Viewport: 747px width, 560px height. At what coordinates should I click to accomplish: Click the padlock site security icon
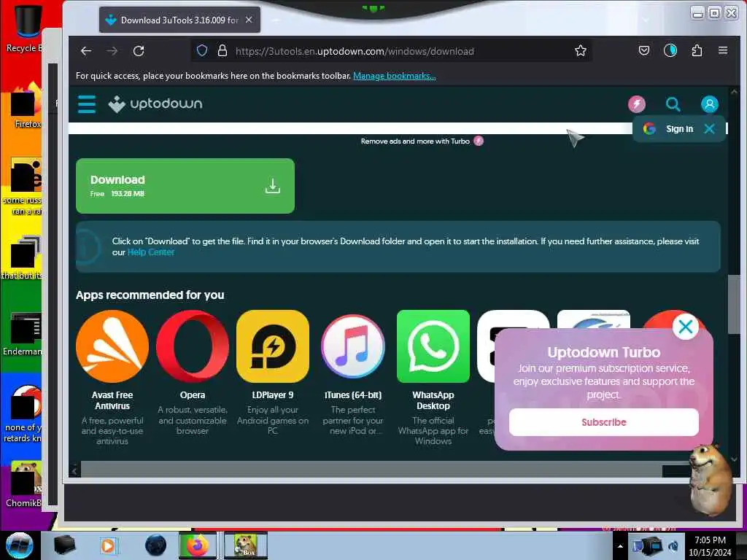tap(222, 50)
